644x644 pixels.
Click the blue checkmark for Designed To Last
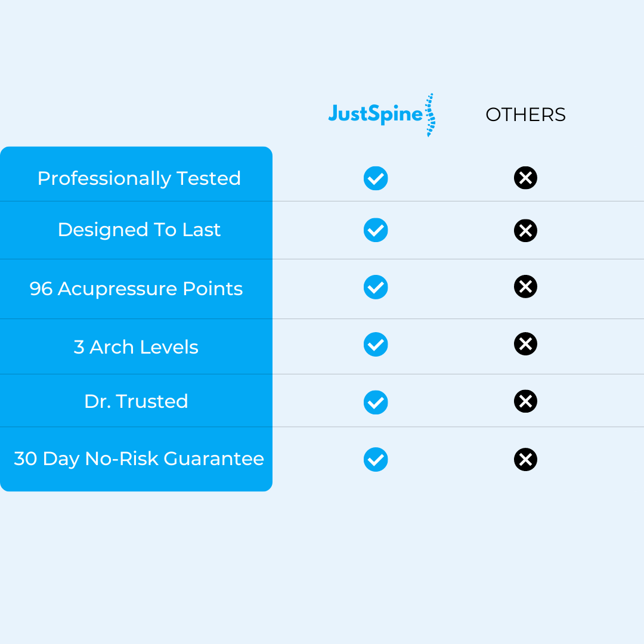376,230
